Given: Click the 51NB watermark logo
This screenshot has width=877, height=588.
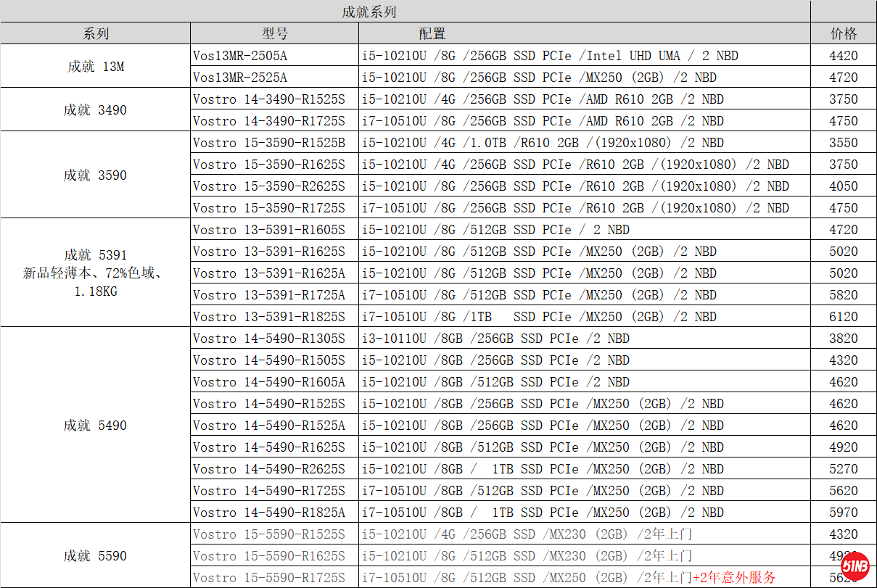Looking at the screenshot, I should click(x=855, y=565).
